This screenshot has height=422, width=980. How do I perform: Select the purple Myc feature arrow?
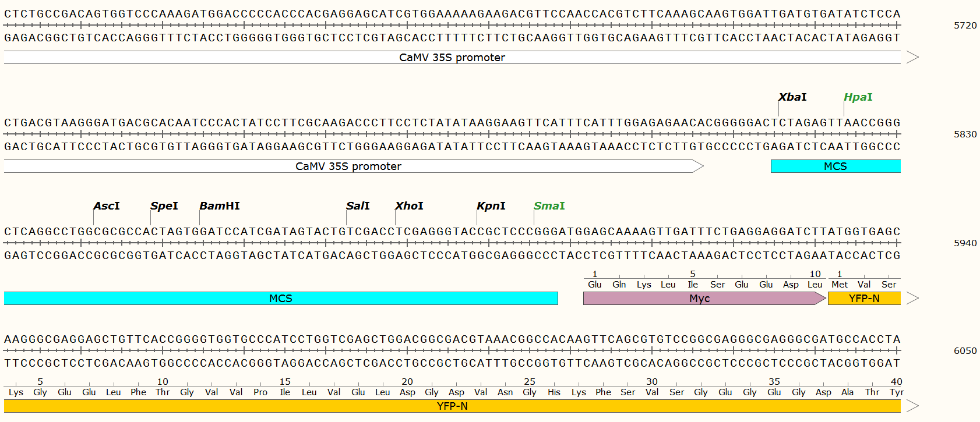699,299
